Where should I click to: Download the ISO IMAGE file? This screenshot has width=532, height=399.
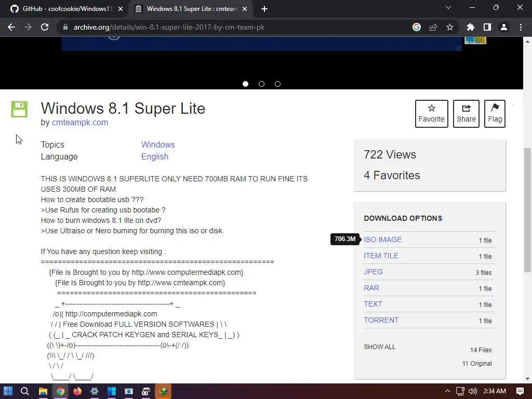[383, 240]
